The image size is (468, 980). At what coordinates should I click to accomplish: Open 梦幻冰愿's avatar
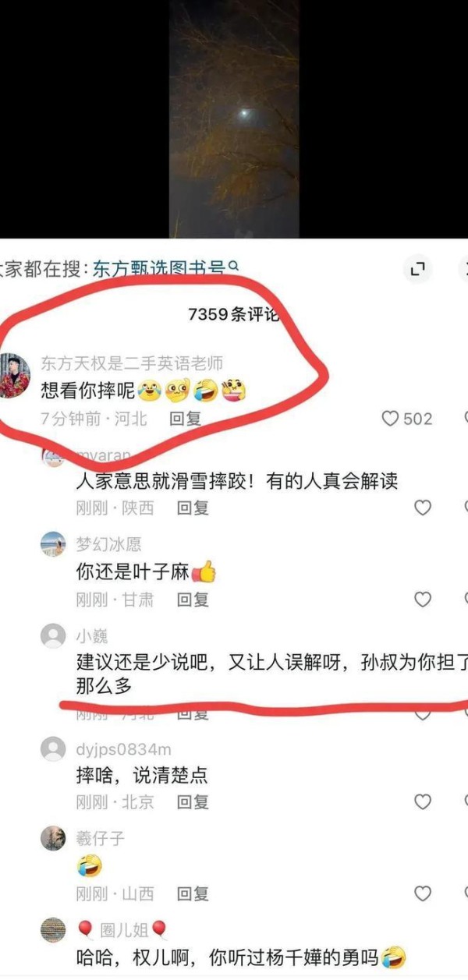tap(53, 544)
